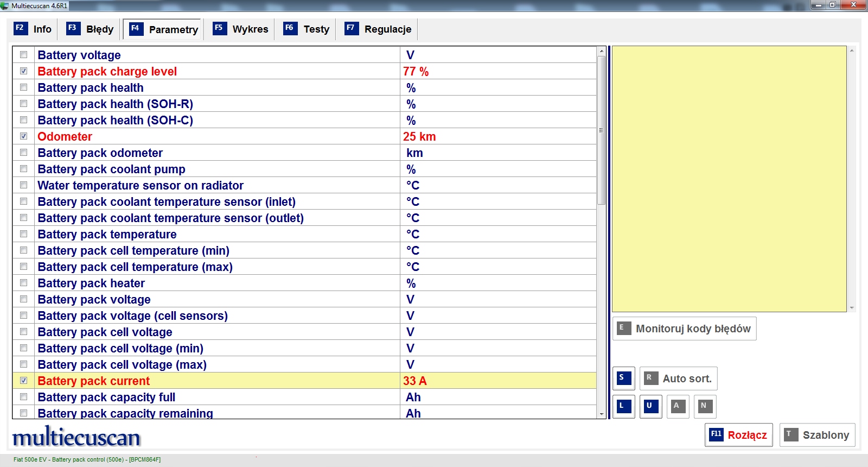Enable Battery pack cell temperature (min)
The image size is (868, 467).
click(x=23, y=250)
